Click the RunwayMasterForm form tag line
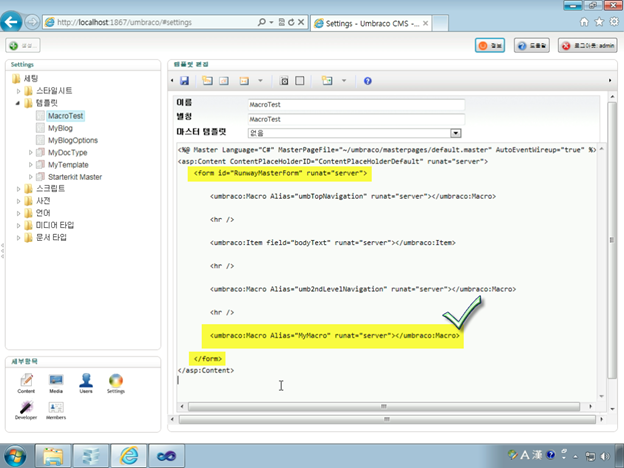624x468 pixels. pyautogui.click(x=280, y=173)
